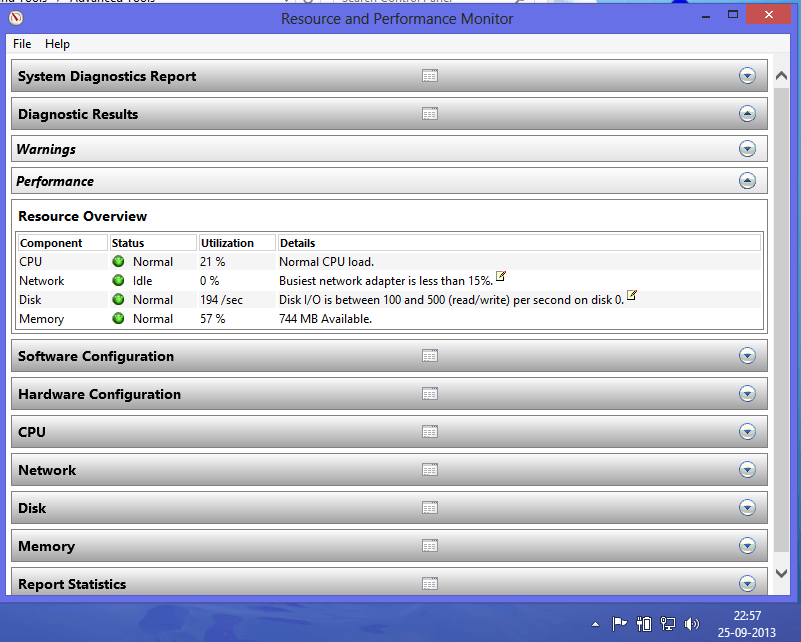Image resolution: width=801 pixels, height=642 pixels.
Task: Select Disk utilization 194 /sec
Action: 221,300
